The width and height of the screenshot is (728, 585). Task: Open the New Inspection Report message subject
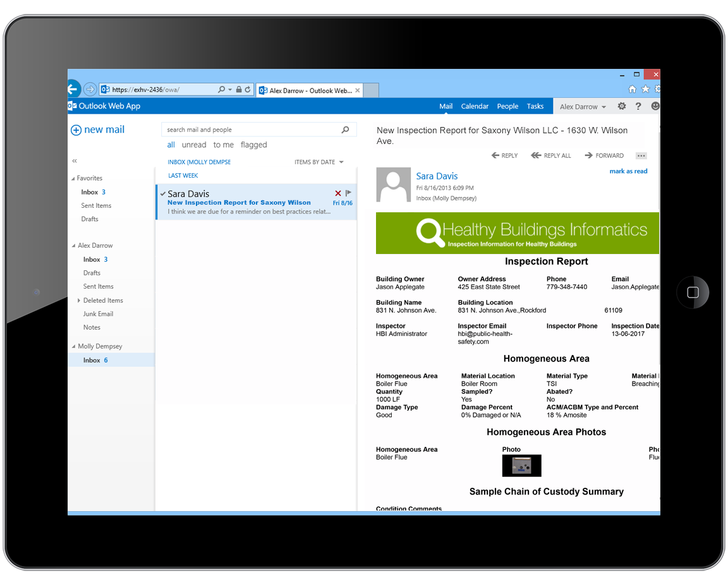239,202
